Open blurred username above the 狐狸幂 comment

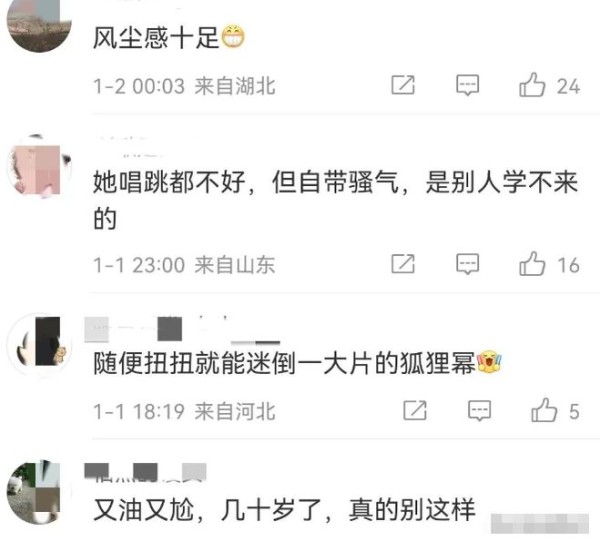click(x=182, y=331)
